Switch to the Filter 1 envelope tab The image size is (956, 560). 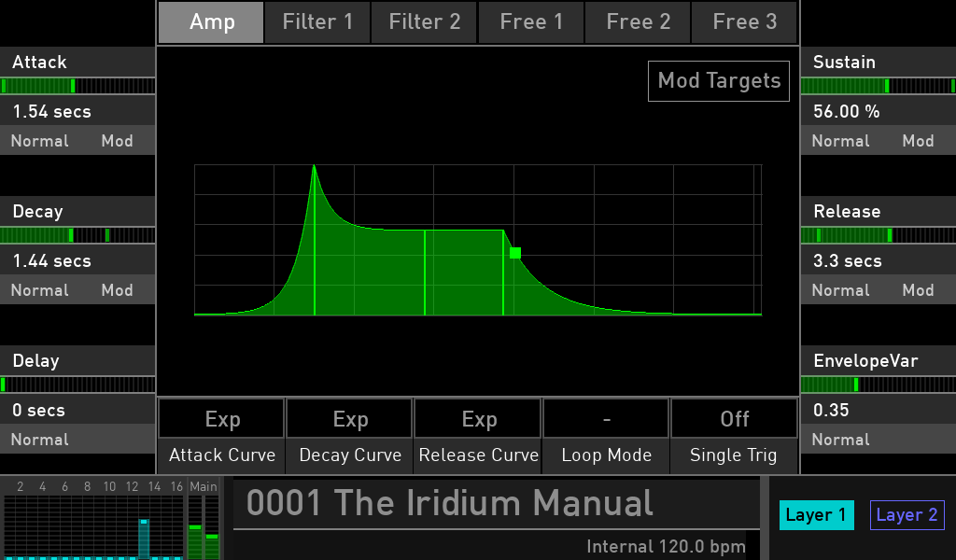point(317,22)
